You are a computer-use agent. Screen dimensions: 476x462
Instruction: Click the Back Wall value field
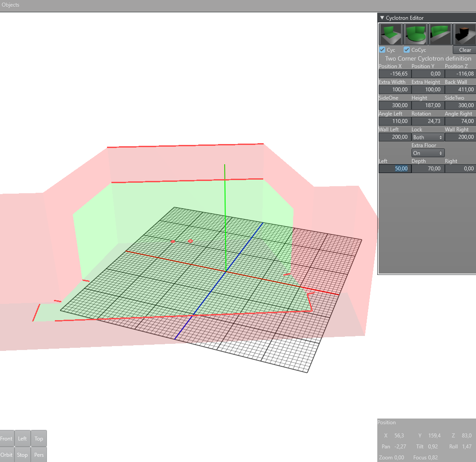tap(460, 90)
